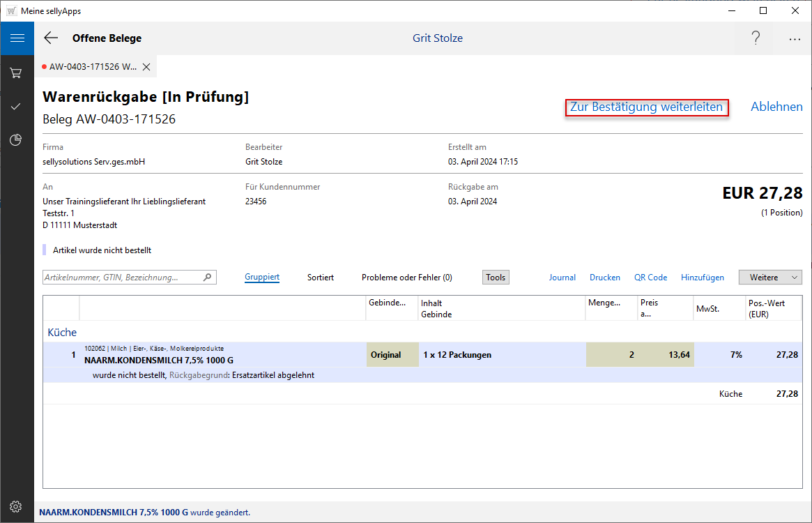Go back with the arrow icon
Screen dimensions: 812x523
point(51,38)
